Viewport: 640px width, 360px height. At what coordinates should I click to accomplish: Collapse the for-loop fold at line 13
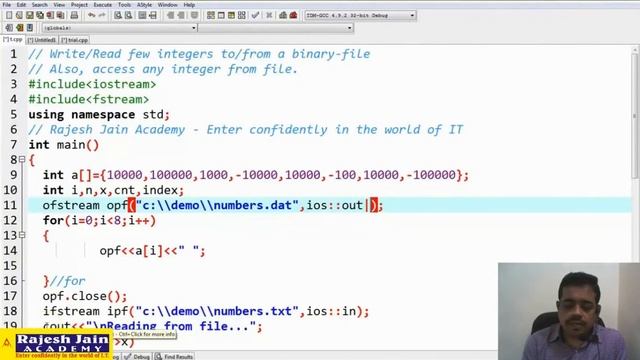click(x=22, y=235)
